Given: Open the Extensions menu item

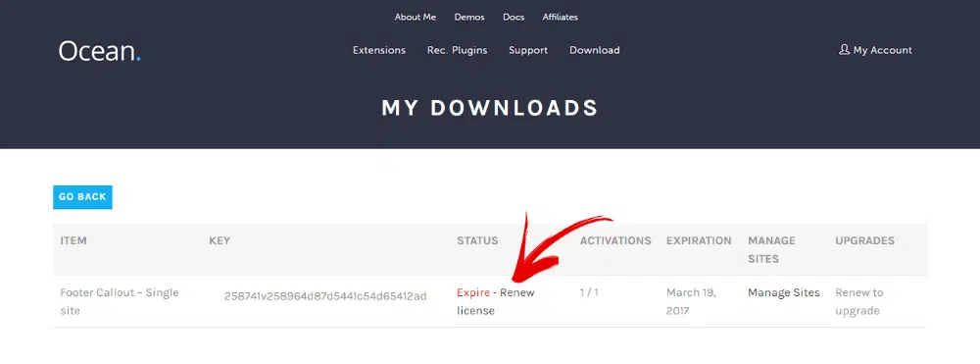Looking at the screenshot, I should pos(378,50).
